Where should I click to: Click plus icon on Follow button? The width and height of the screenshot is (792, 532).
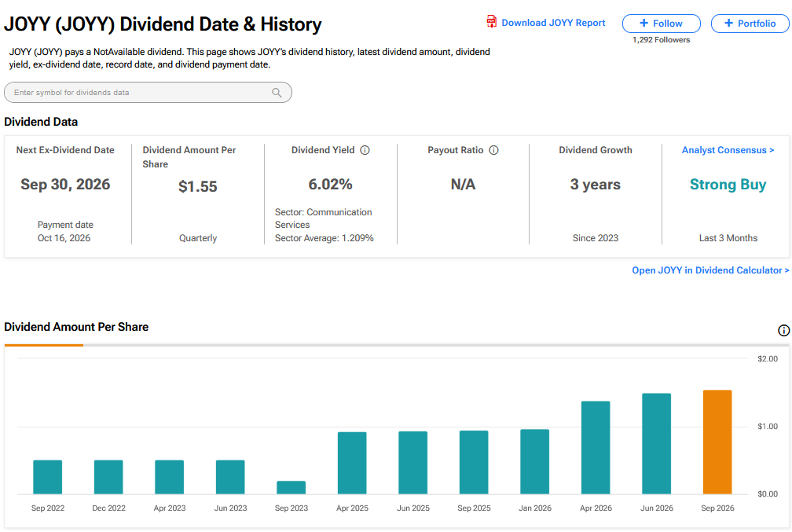click(644, 24)
